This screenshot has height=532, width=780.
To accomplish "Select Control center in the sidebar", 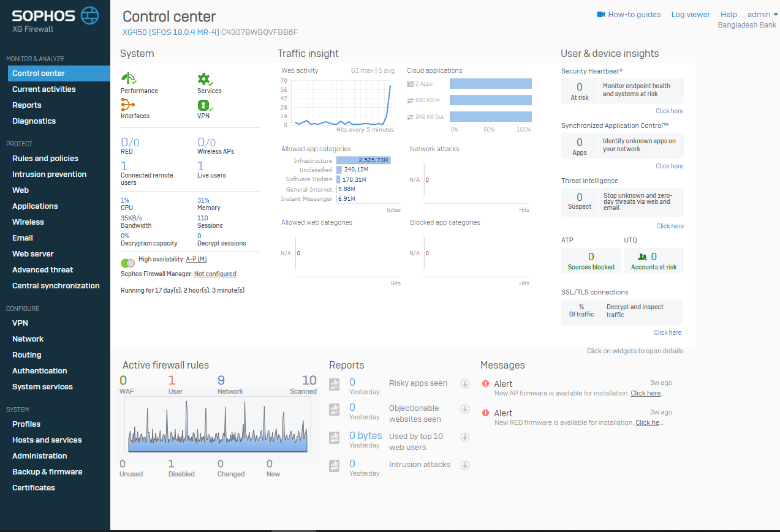I will pyautogui.click(x=59, y=73).
